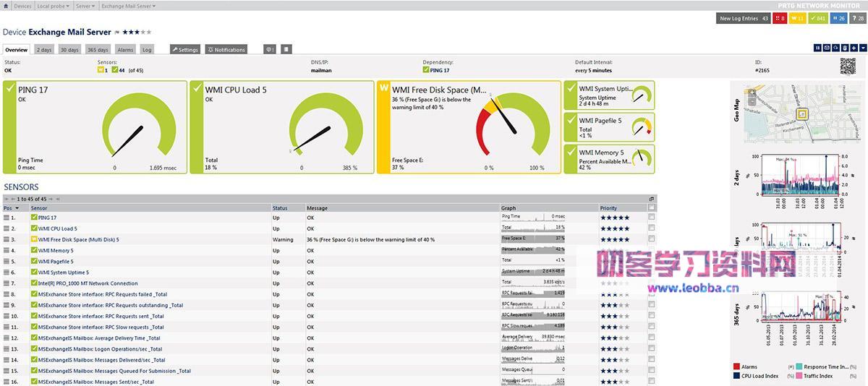Open New Log Entries 43 button

click(x=743, y=18)
